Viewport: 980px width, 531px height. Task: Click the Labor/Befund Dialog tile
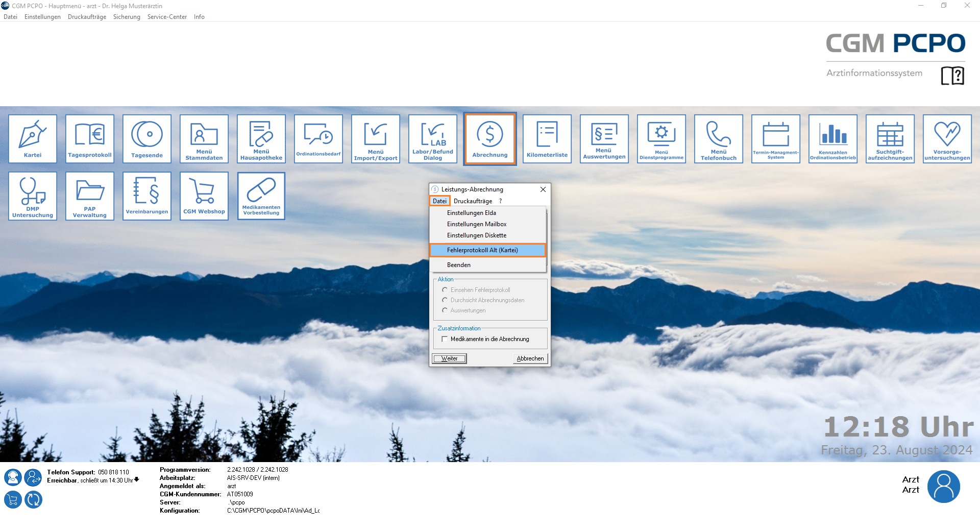432,138
